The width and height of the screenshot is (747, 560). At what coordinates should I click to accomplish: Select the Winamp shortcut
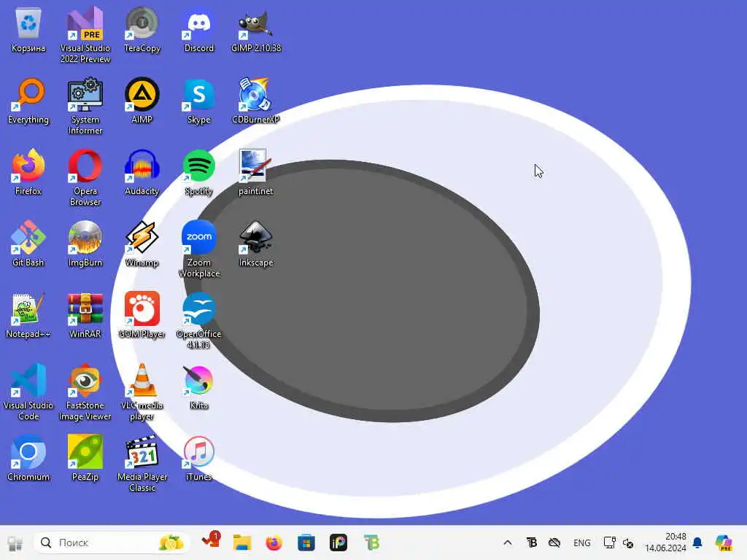coord(142,244)
